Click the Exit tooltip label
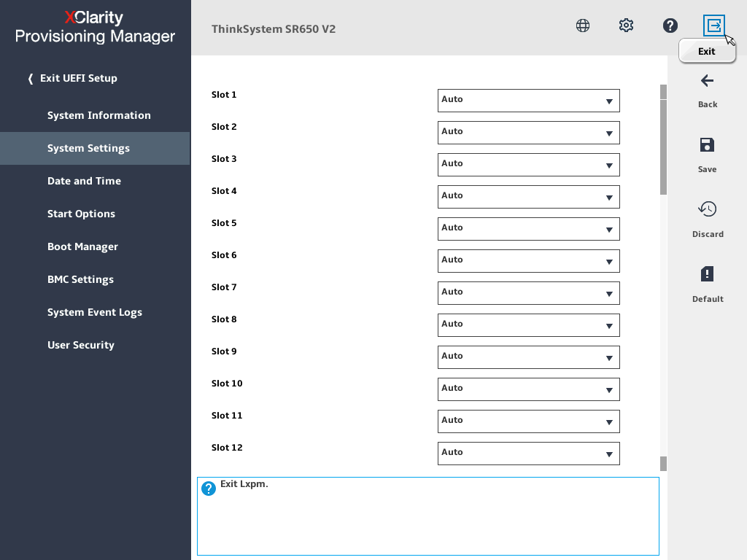The width and height of the screenshot is (747, 560). 707,51
